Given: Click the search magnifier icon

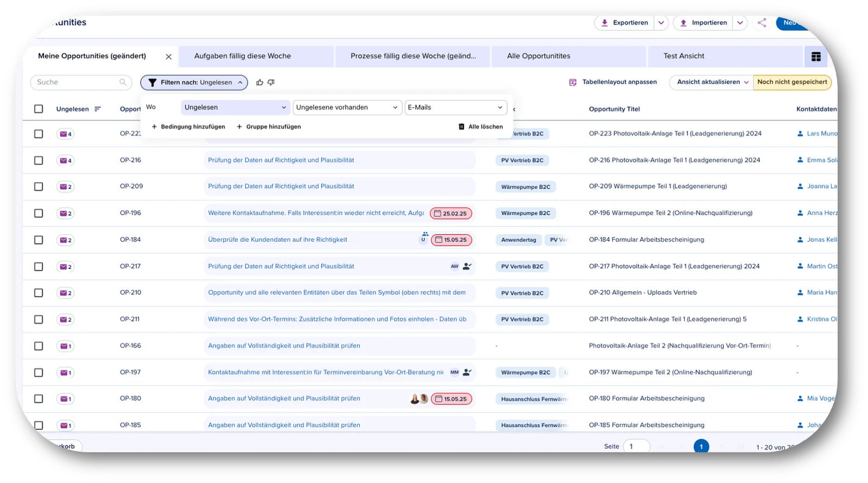Looking at the screenshot, I should (x=123, y=82).
